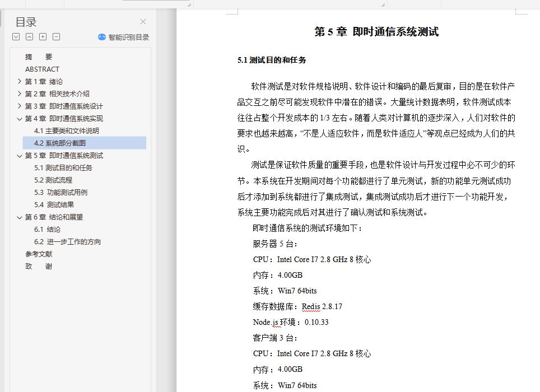Screen dimensions: 540x392
Task: Select 第 2 章 相关技术介绍 heading entry
Action: click(57, 94)
